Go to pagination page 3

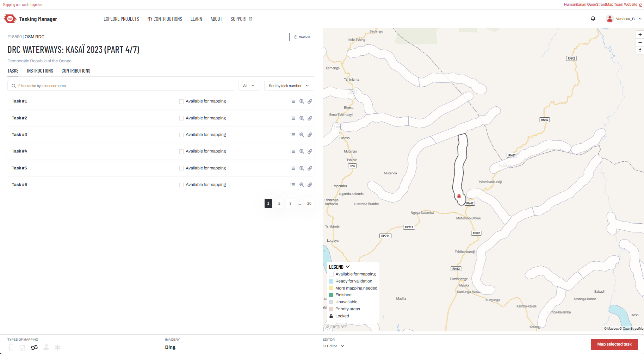(290, 204)
